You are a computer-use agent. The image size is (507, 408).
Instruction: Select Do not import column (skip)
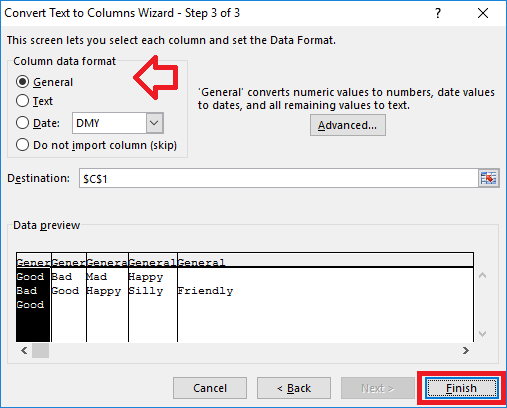click(22, 145)
